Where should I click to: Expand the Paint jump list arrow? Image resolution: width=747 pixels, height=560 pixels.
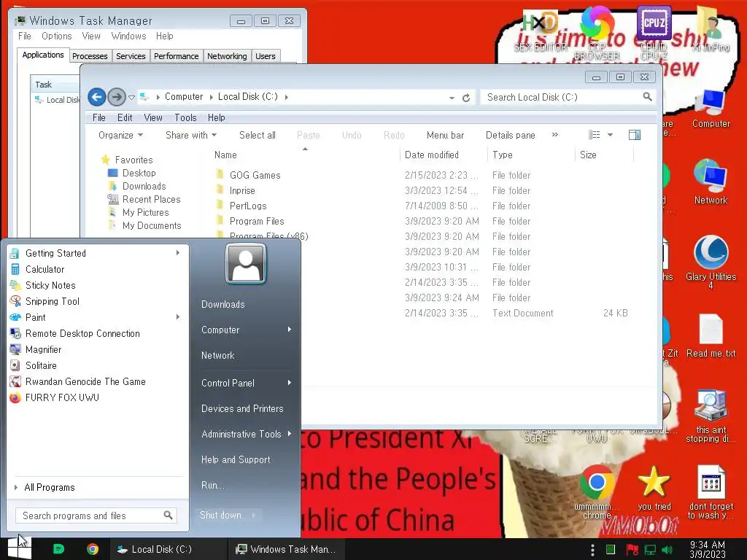[178, 317]
